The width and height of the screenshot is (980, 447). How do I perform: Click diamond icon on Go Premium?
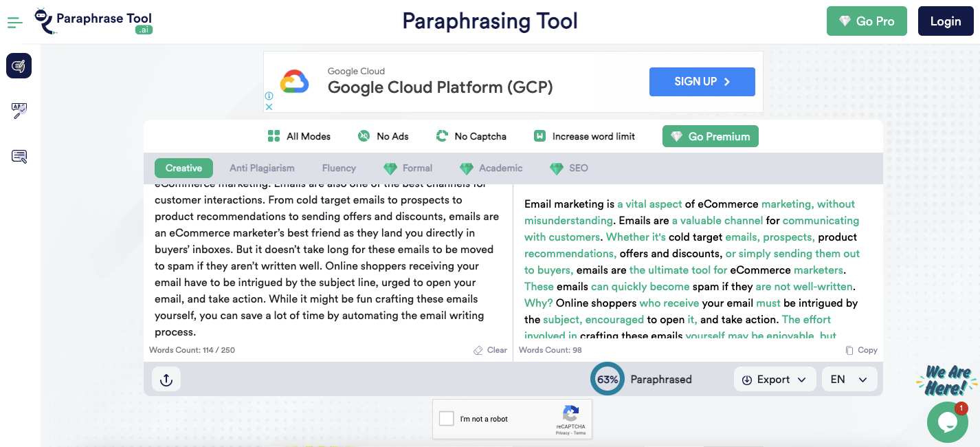[x=676, y=136]
